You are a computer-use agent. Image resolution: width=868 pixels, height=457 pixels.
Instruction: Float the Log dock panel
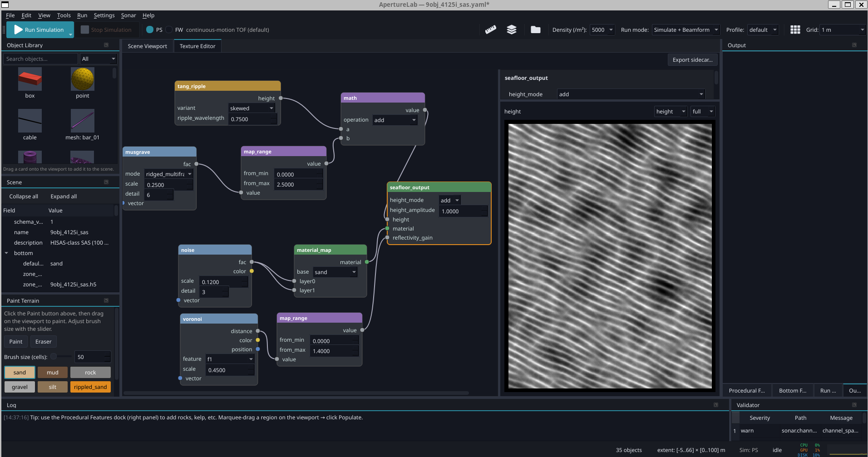point(716,405)
